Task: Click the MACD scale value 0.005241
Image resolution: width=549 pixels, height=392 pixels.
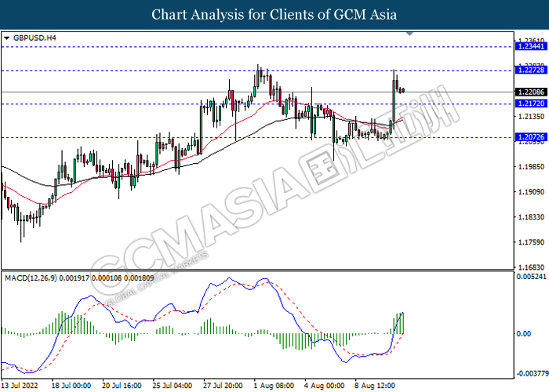Action: [x=532, y=277]
